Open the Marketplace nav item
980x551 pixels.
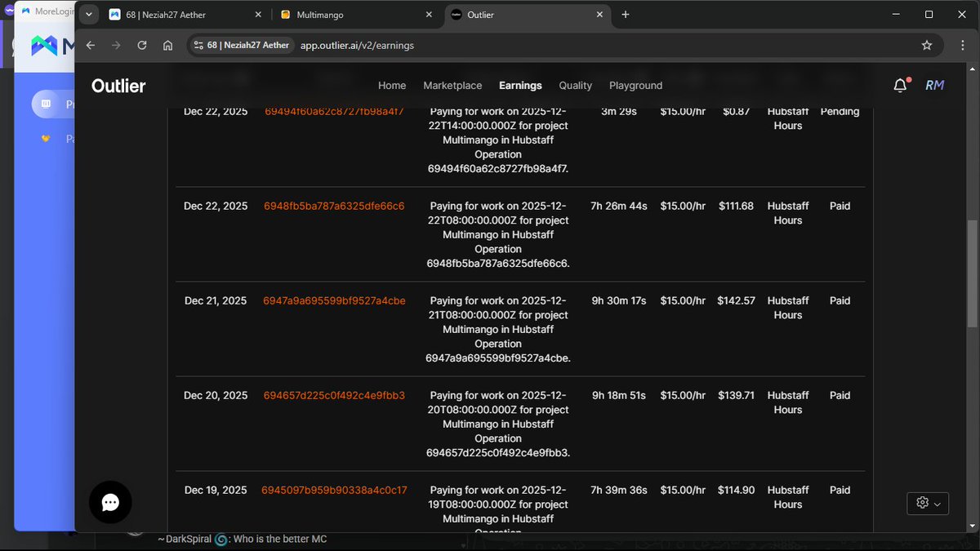452,86
